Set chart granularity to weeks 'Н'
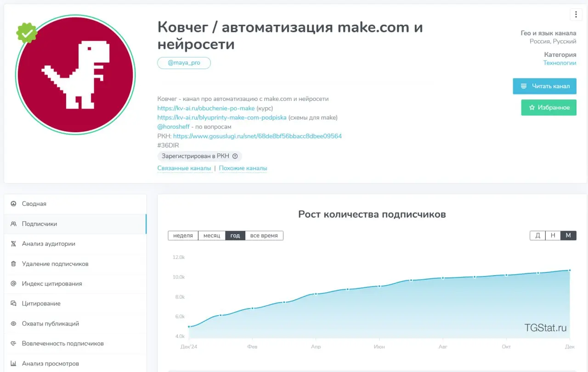 point(553,235)
